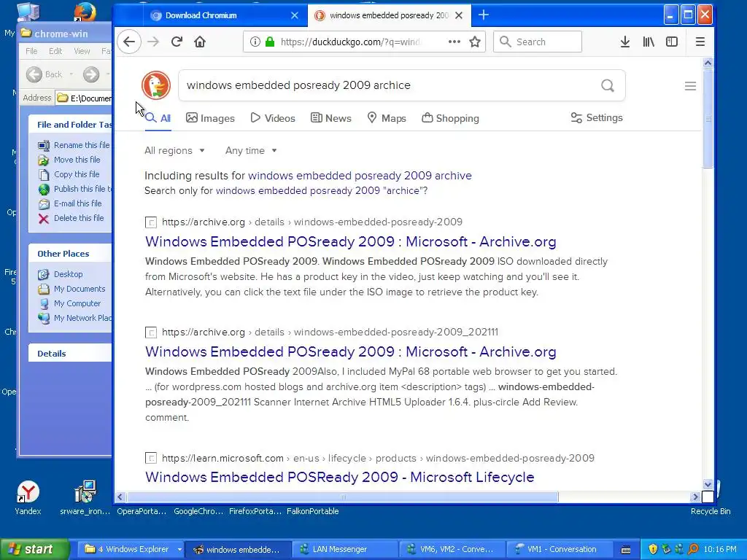Open DuckDuckGo Settings dropdown

point(597,117)
